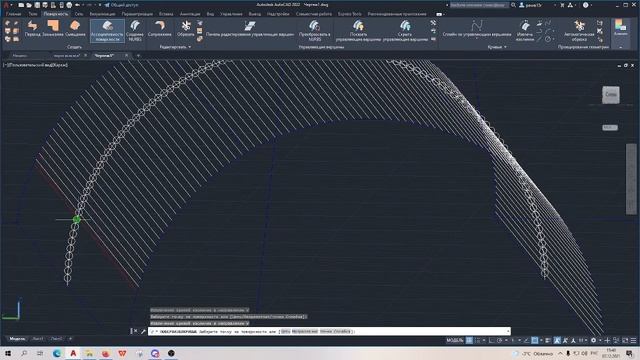Click the search magnifier in title bar
This screenshot has width=640, height=360.
coord(513,5)
